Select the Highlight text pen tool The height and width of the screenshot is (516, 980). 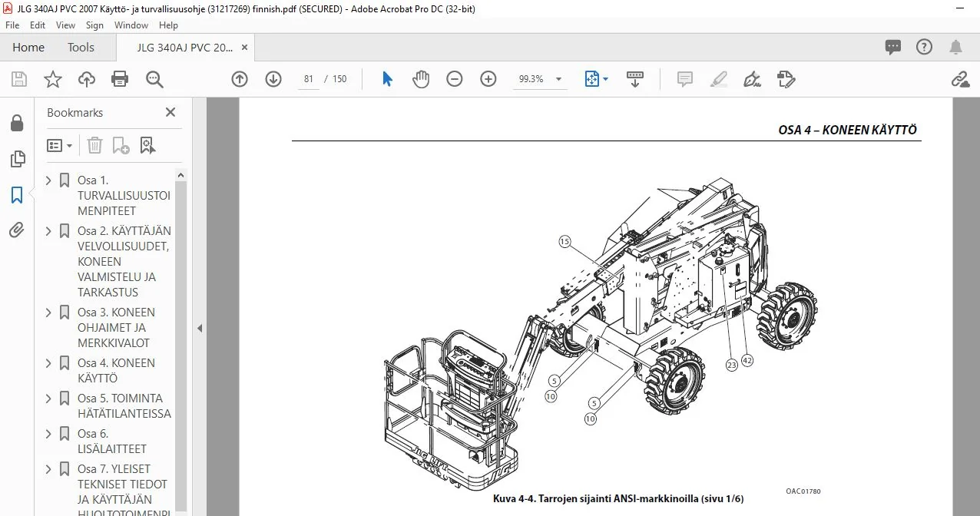point(718,79)
